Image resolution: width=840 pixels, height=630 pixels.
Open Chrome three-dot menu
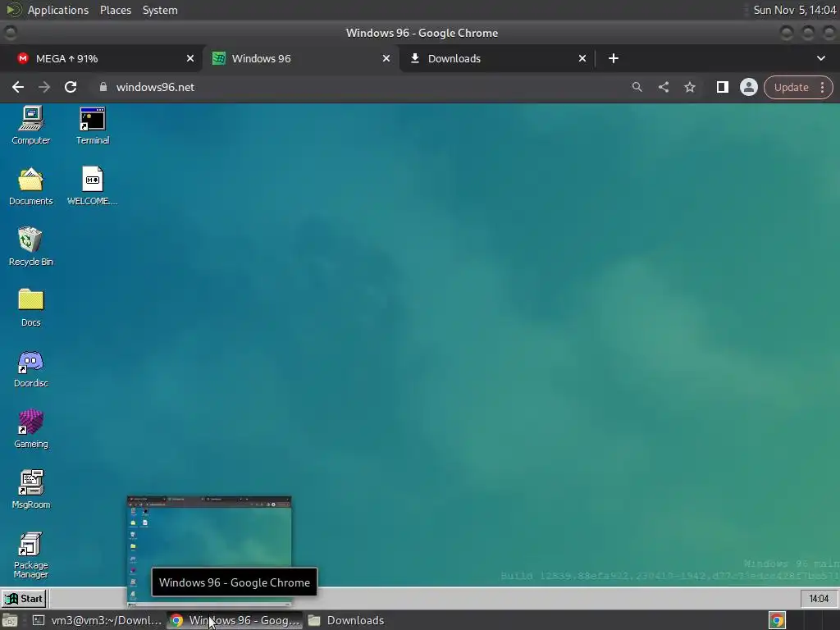pos(822,87)
